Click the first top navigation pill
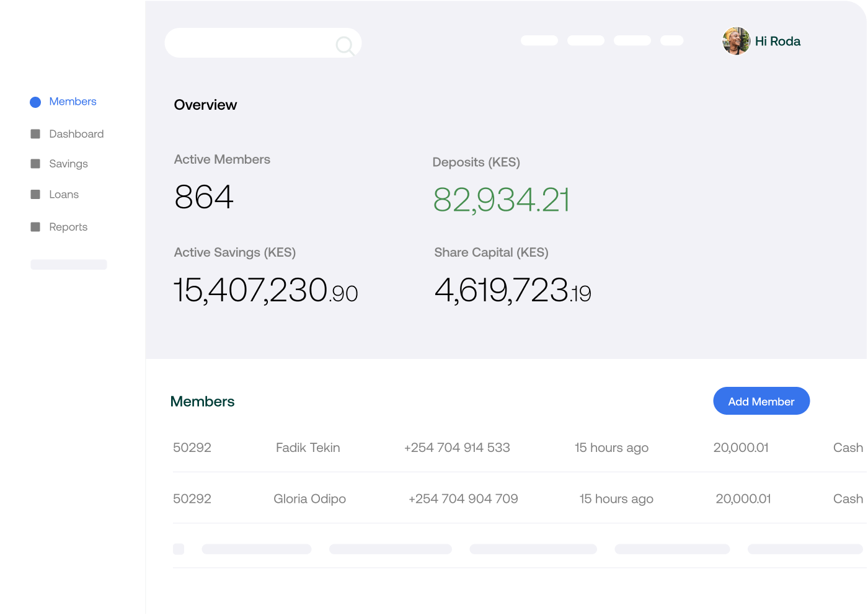This screenshot has width=868, height=615. point(539,40)
